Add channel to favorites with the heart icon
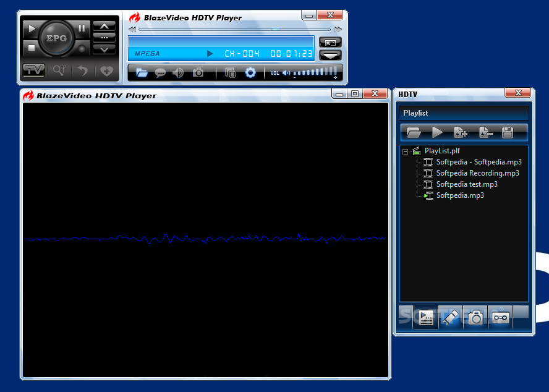The height and width of the screenshot is (392, 549). (106, 70)
